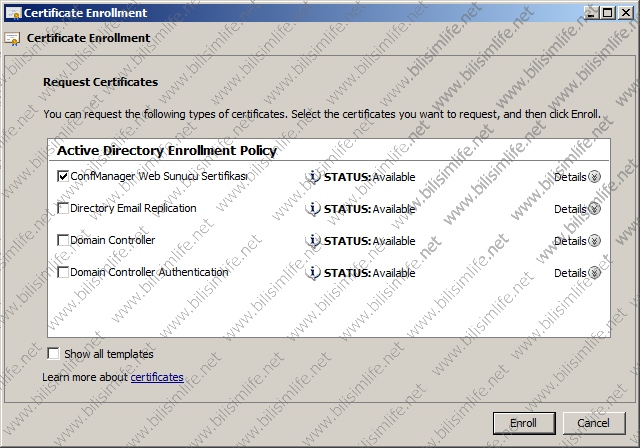Click the certificate icon in title bar
This screenshot has width=640, height=448.
click(x=13, y=13)
